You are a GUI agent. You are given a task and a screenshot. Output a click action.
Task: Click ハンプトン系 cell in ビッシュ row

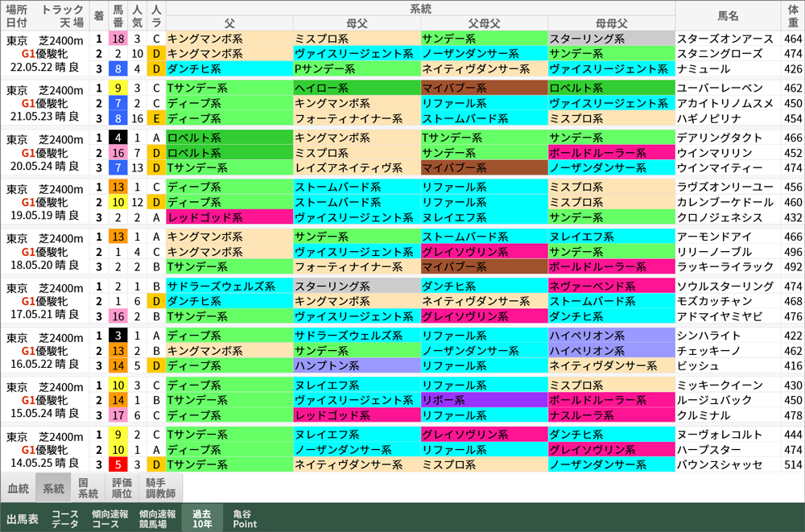click(x=357, y=365)
